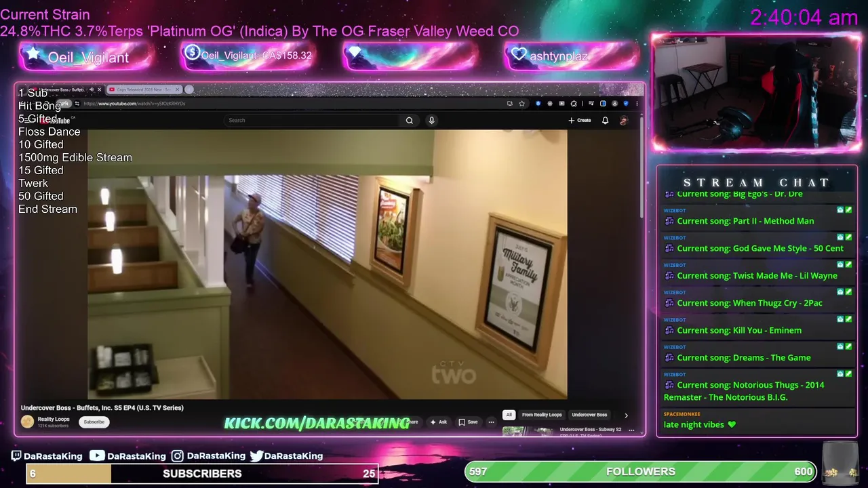Click the green heart after late night vibes
This screenshot has height=488, width=868.
(x=731, y=425)
